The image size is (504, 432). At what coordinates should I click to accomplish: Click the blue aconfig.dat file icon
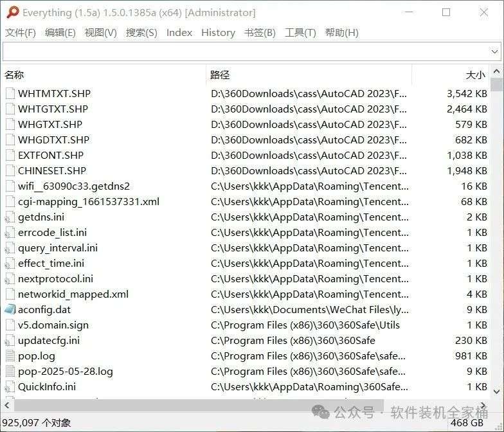point(10,309)
